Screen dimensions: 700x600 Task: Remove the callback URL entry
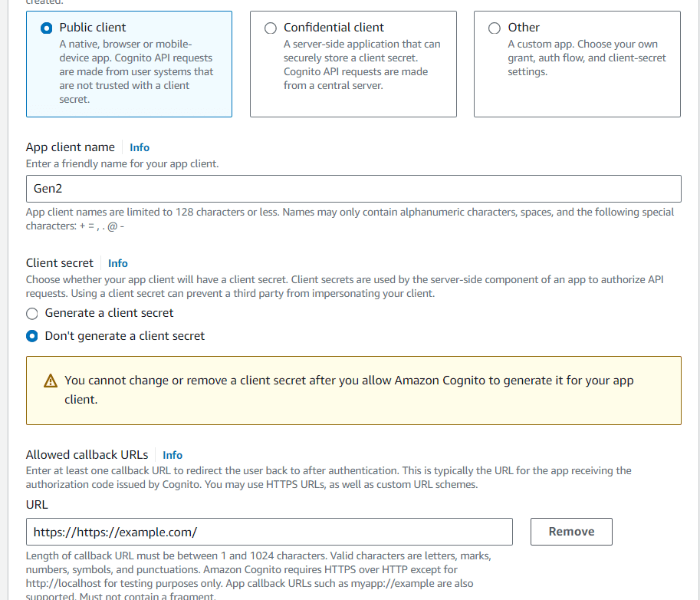point(571,532)
